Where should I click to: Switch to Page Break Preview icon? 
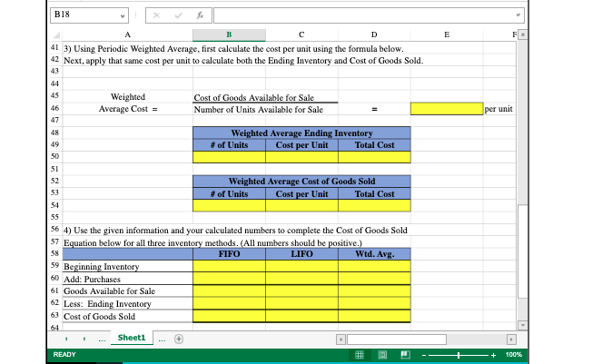tap(406, 355)
